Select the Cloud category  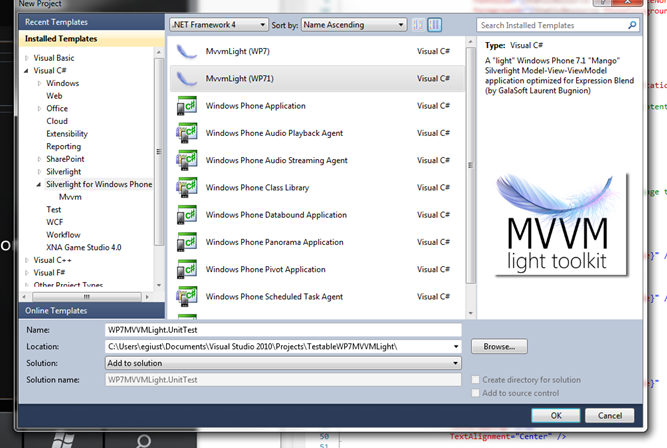tap(57, 121)
